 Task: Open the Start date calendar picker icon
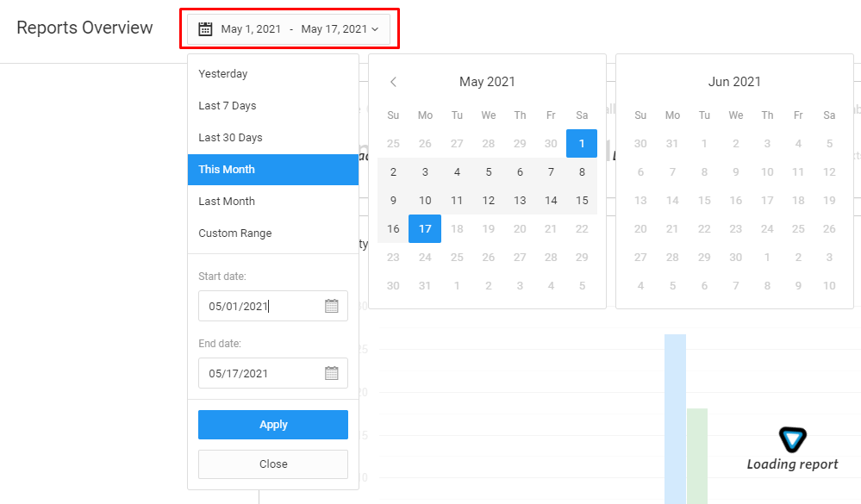(332, 306)
